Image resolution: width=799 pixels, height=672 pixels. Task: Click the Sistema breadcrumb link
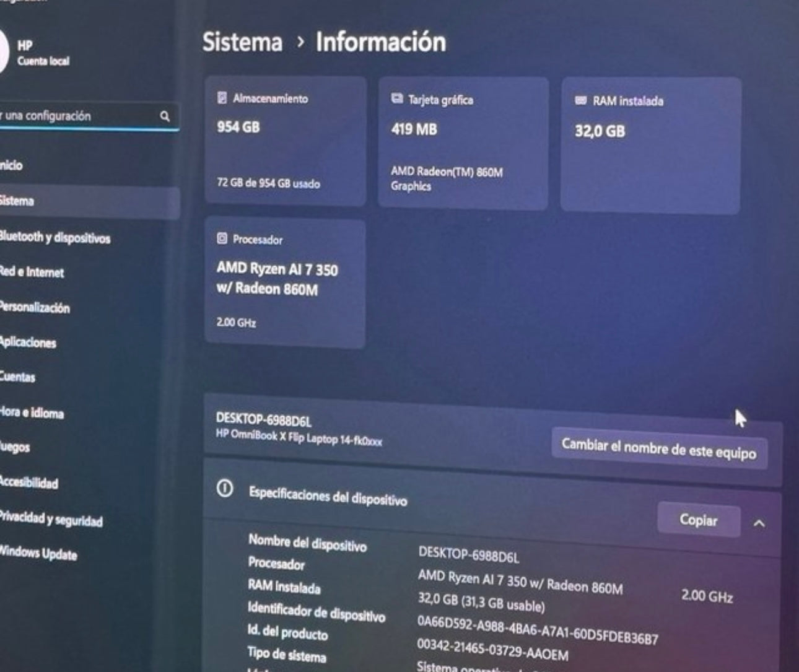[x=242, y=41]
